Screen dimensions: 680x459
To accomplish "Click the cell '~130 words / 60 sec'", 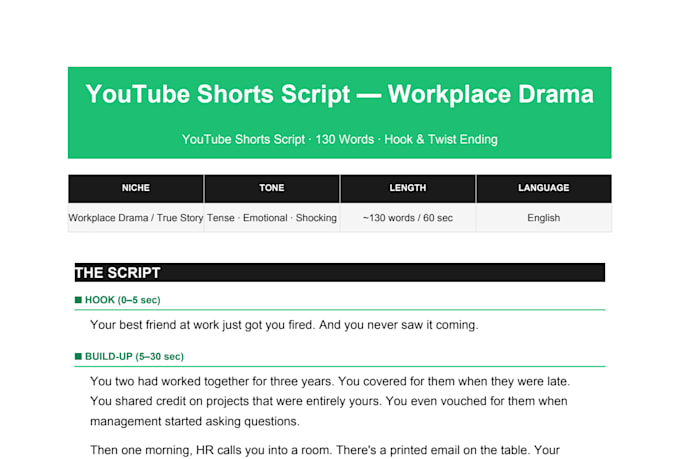I will click(x=408, y=218).
